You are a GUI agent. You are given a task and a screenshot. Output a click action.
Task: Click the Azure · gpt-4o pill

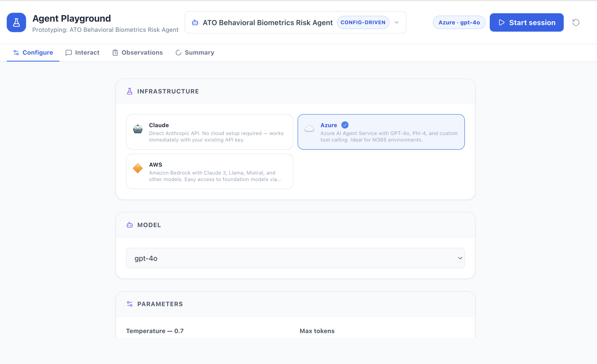(x=459, y=22)
